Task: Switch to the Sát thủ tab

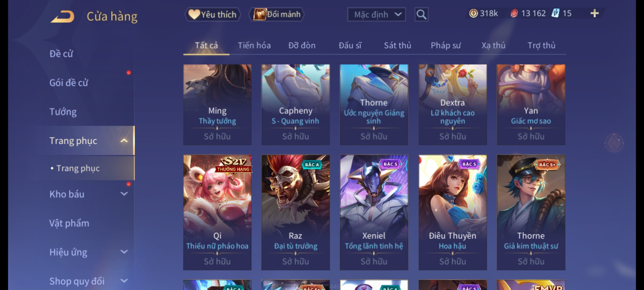Action: click(397, 45)
